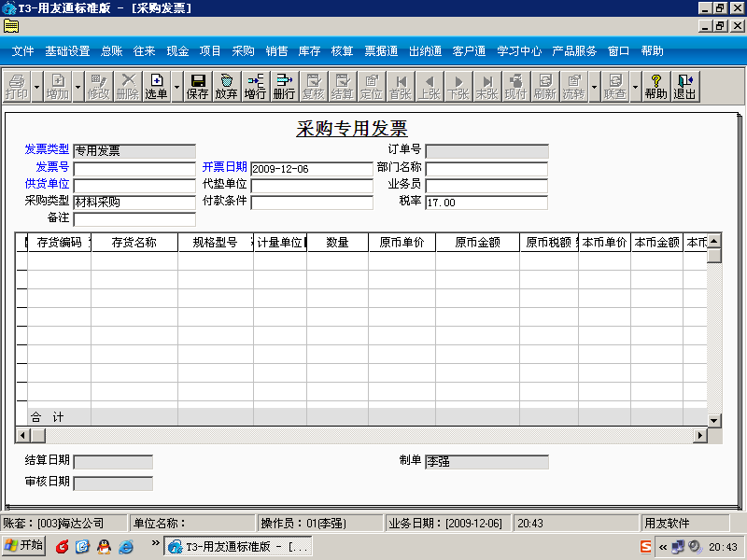Open the 窗口 menu
This screenshot has width=747, height=560.
click(x=619, y=51)
